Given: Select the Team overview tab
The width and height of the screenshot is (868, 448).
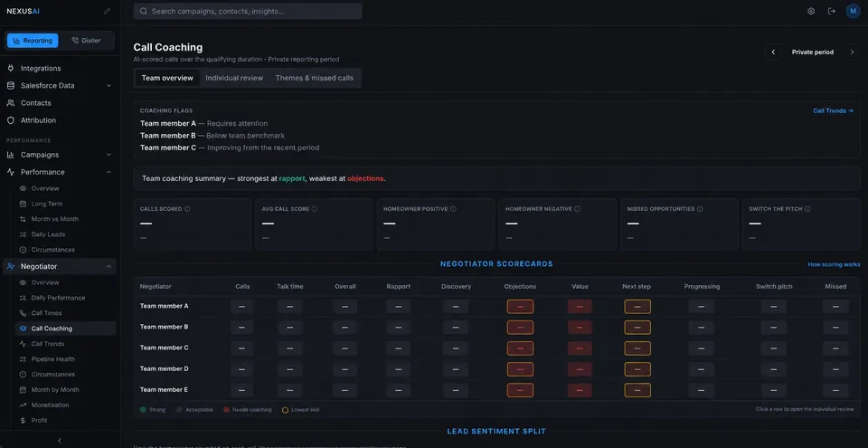Looking at the screenshot, I should pos(167,78).
